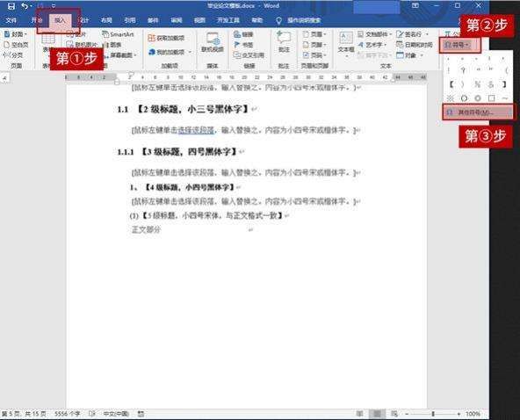Screen dimensions: 520x420
Task: Expand the 封面 (Cover Page) dropdown
Action: coord(15,34)
